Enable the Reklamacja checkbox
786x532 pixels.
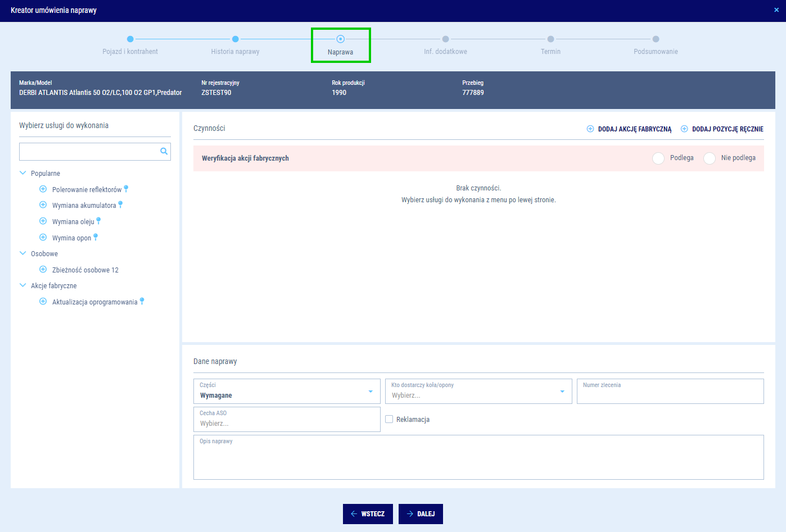(389, 419)
